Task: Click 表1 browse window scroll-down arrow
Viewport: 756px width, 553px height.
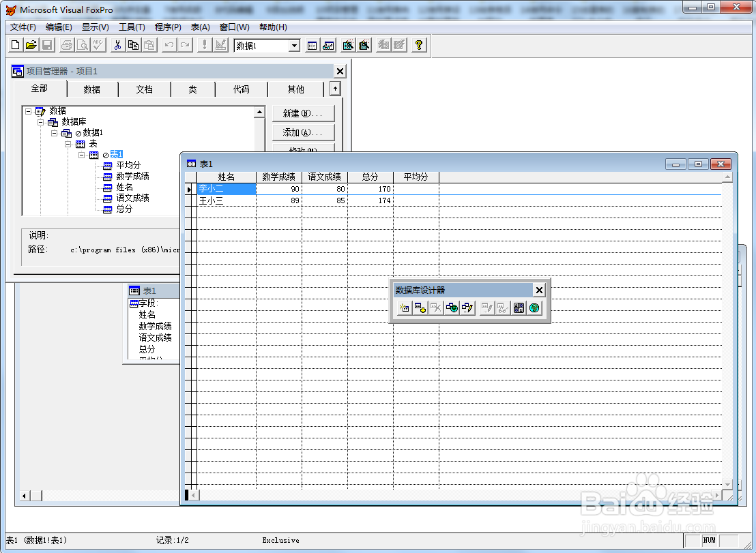Action: tap(727, 484)
